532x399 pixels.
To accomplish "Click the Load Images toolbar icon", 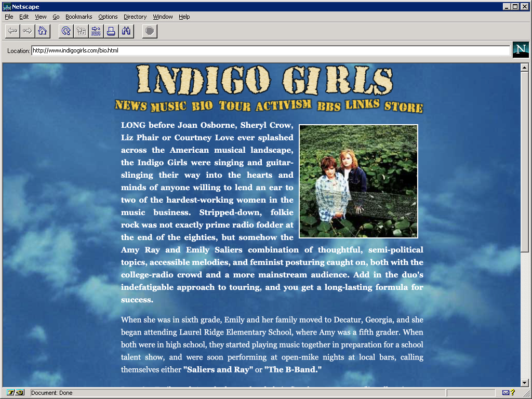I will tap(80, 31).
